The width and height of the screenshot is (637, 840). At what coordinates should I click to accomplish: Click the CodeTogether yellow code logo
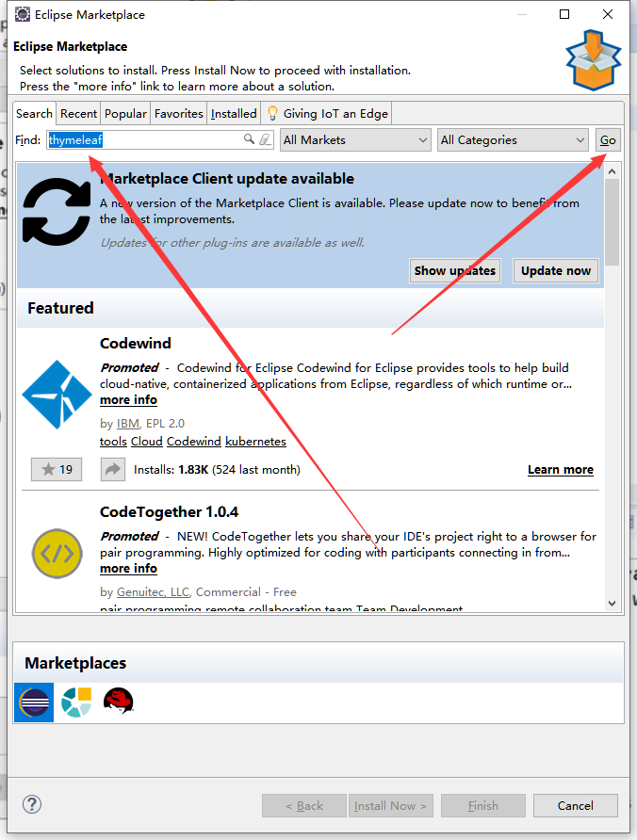[57, 554]
